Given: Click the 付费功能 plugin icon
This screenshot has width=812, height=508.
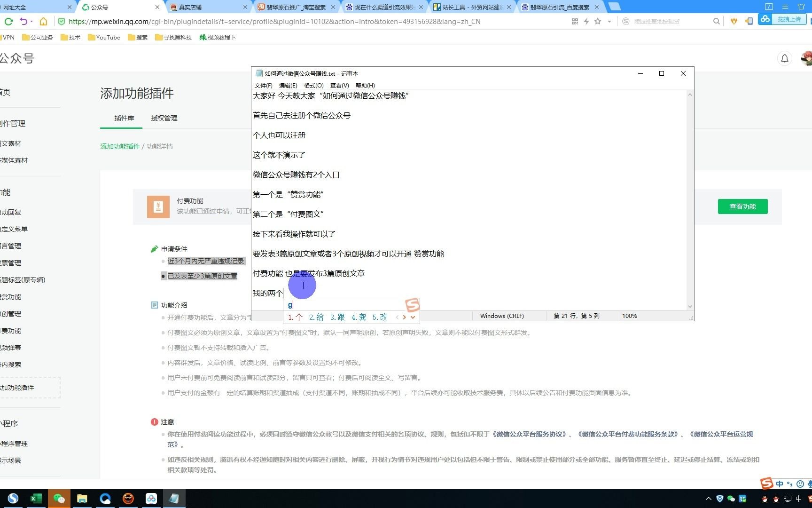Looking at the screenshot, I should 158,206.
